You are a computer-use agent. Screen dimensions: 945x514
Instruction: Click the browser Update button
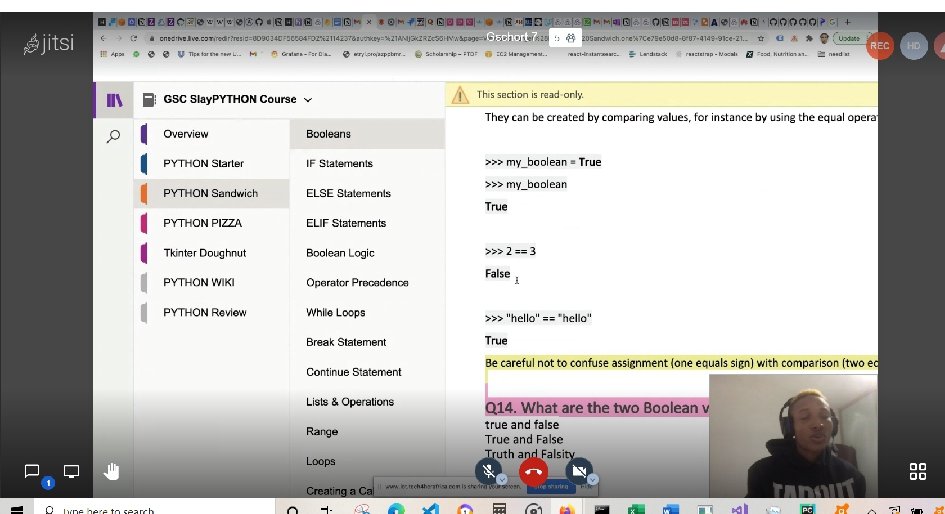pyautogui.click(x=849, y=38)
